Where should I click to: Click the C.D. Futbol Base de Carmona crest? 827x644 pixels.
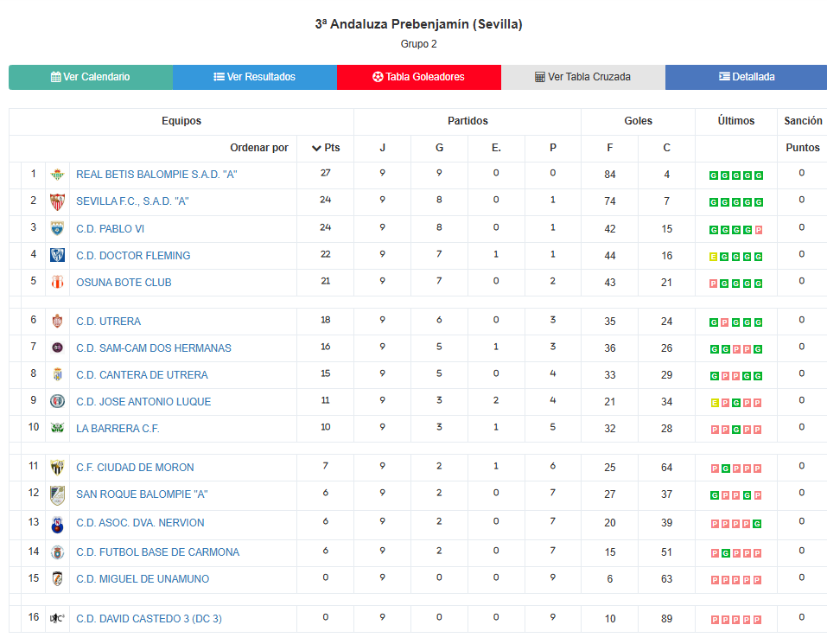pos(58,552)
